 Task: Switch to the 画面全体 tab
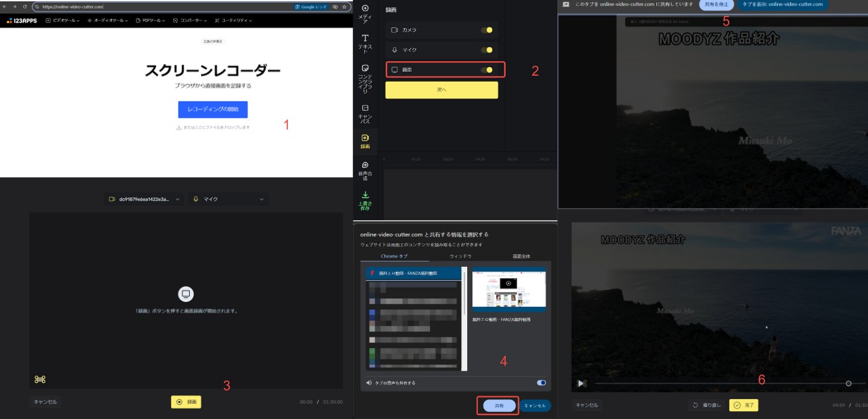point(521,256)
